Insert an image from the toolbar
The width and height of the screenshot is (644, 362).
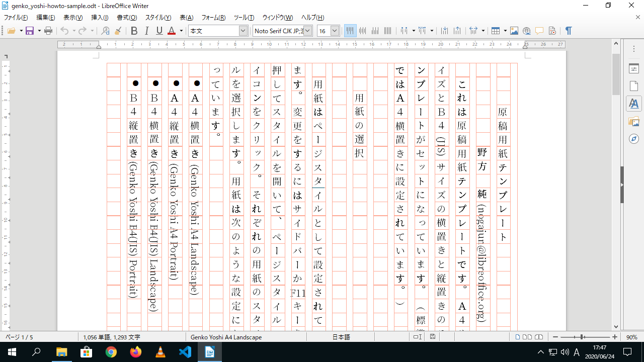pyautogui.click(x=514, y=31)
